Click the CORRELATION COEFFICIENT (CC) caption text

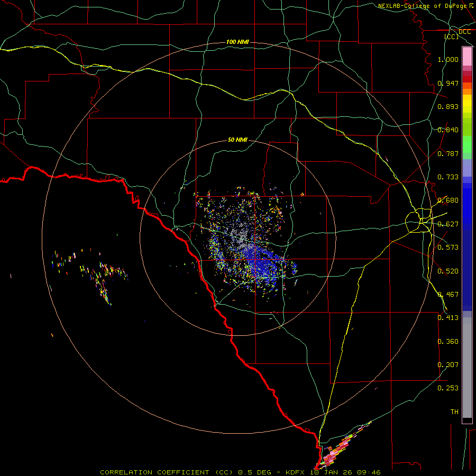[x=166, y=472]
